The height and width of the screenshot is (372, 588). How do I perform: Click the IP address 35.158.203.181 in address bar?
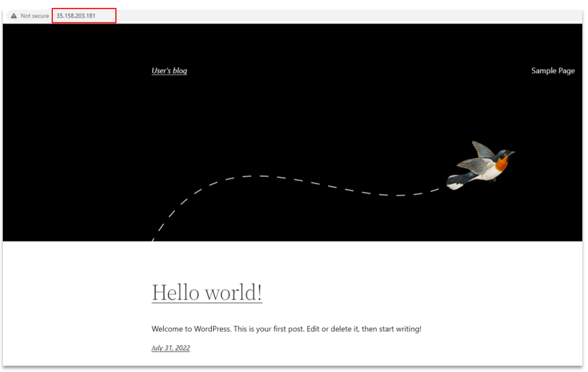76,15
